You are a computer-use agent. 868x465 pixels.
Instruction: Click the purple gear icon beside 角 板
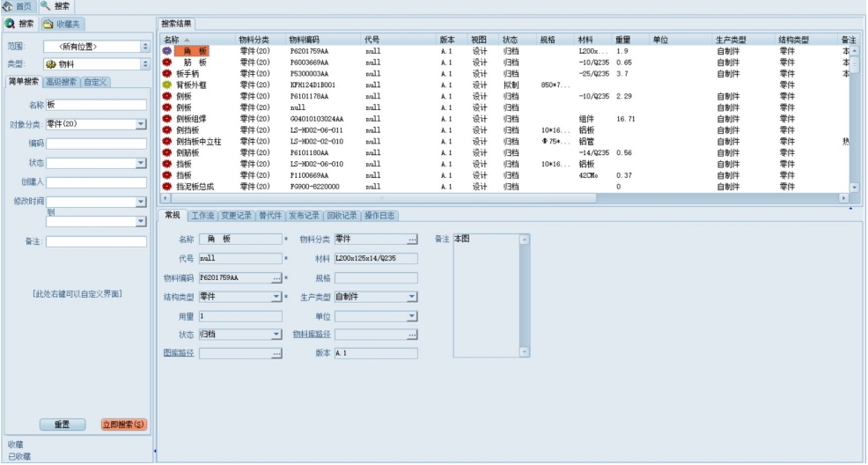pos(167,51)
